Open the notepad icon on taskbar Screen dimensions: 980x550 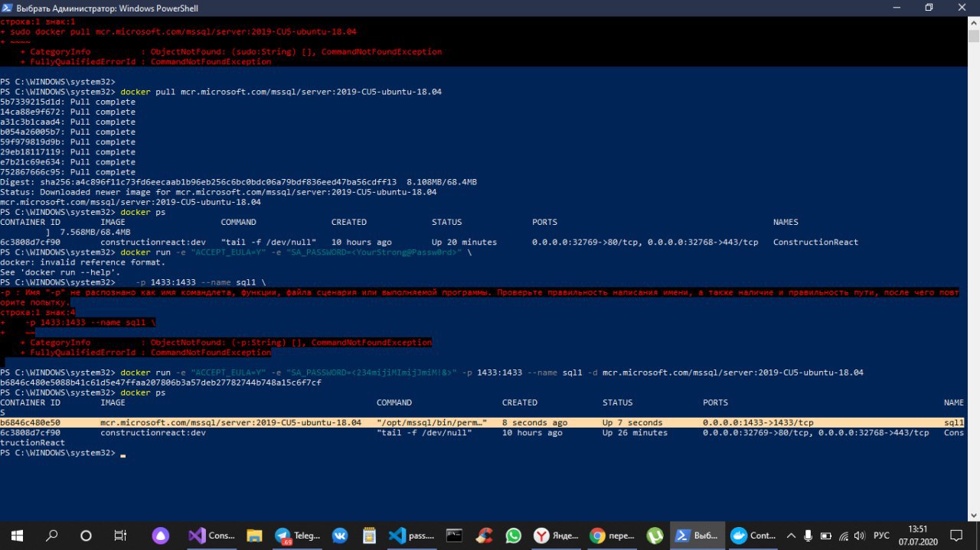tap(369, 535)
